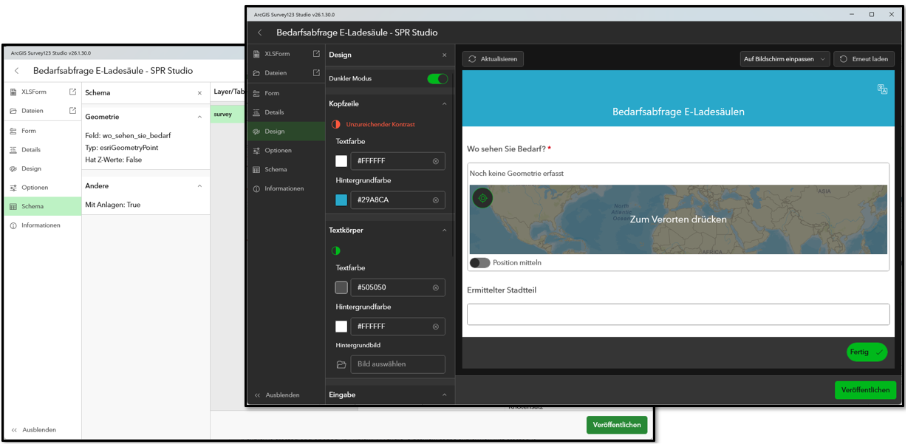Open Optionen in light window sidebar
906x444 pixels.
tap(43, 187)
